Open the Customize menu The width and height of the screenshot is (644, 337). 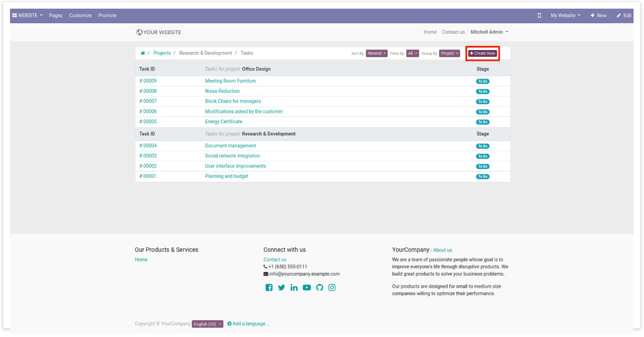[80, 15]
